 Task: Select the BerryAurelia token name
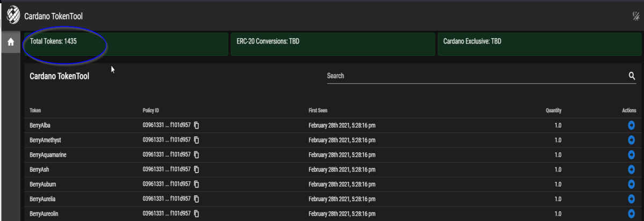(43, 199)
